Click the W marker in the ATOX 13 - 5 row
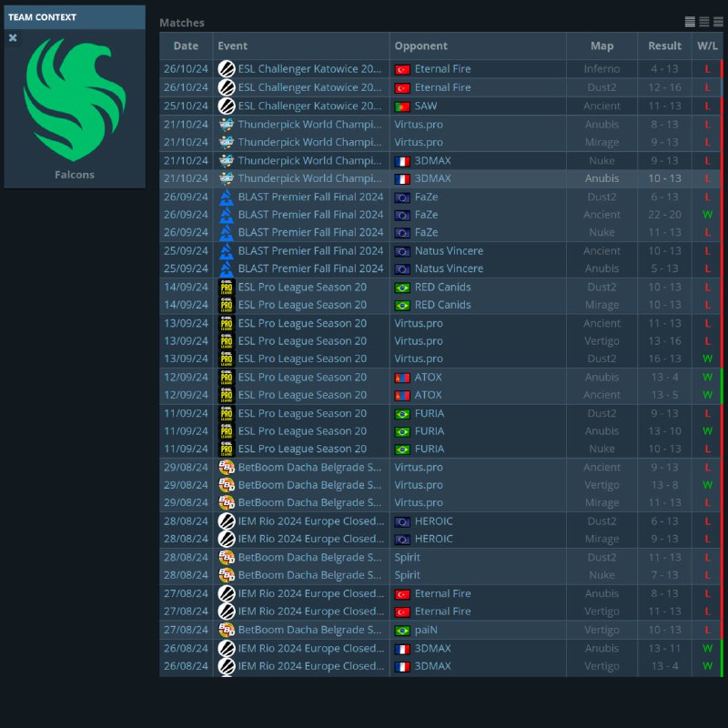 pyautogui.click(x=707, y=395)
